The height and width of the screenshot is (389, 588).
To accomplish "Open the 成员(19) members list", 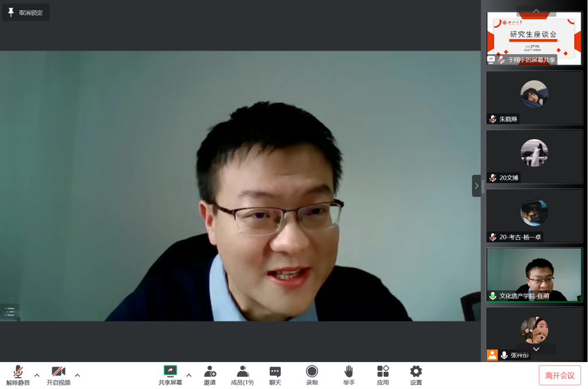I will [242, 372].
